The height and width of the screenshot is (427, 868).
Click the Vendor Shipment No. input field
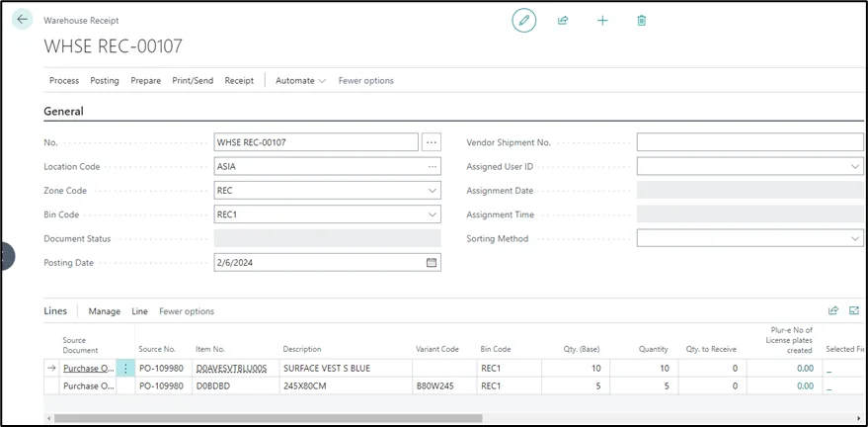pyautogui.click(x=750, y=142)
